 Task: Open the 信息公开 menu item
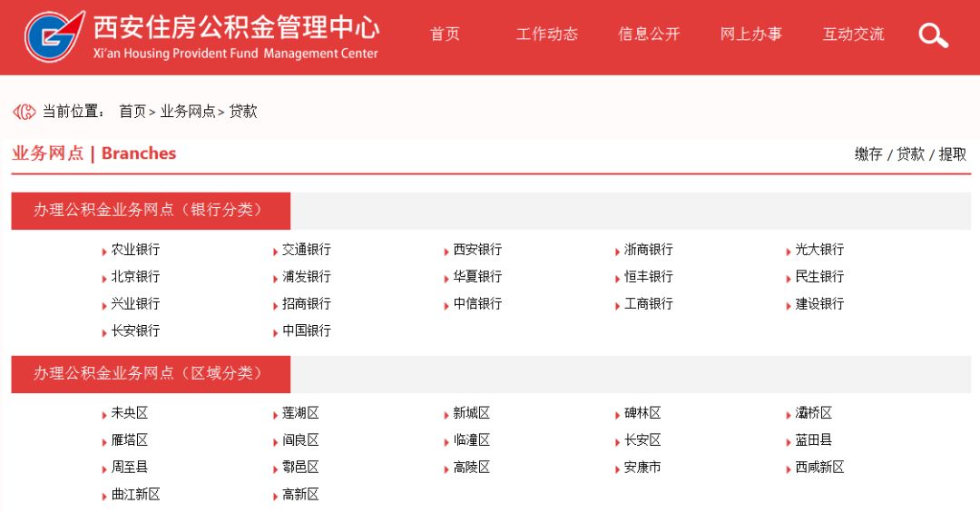pyautogui.click(x=649, y=34)
